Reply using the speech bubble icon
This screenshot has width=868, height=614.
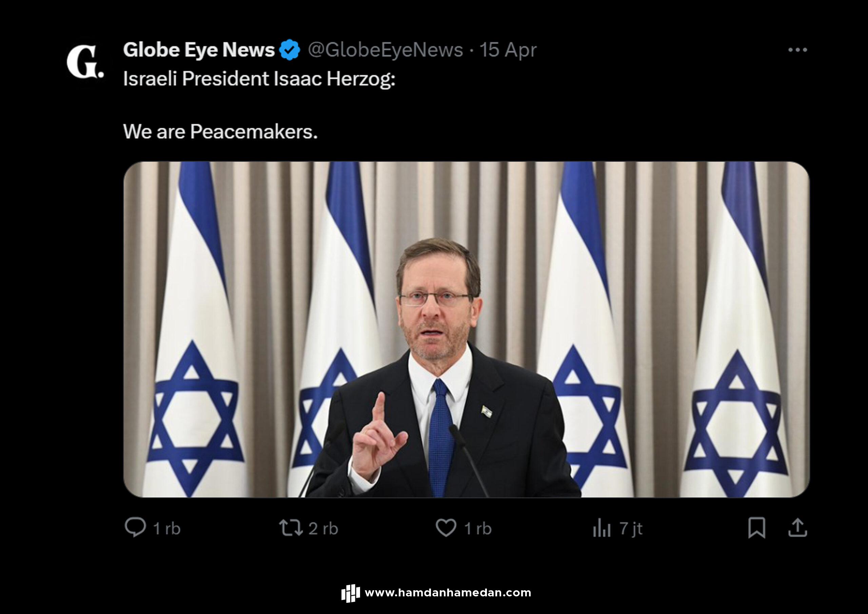135,527
